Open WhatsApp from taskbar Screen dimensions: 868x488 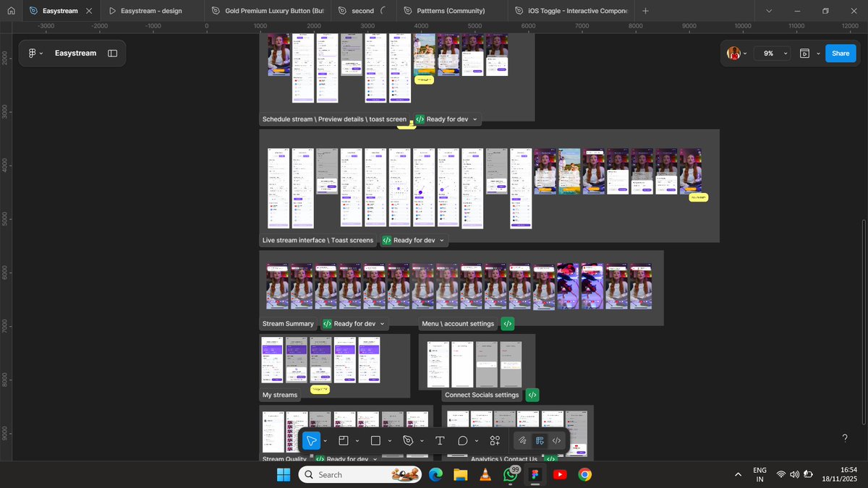tap(511, 474)
